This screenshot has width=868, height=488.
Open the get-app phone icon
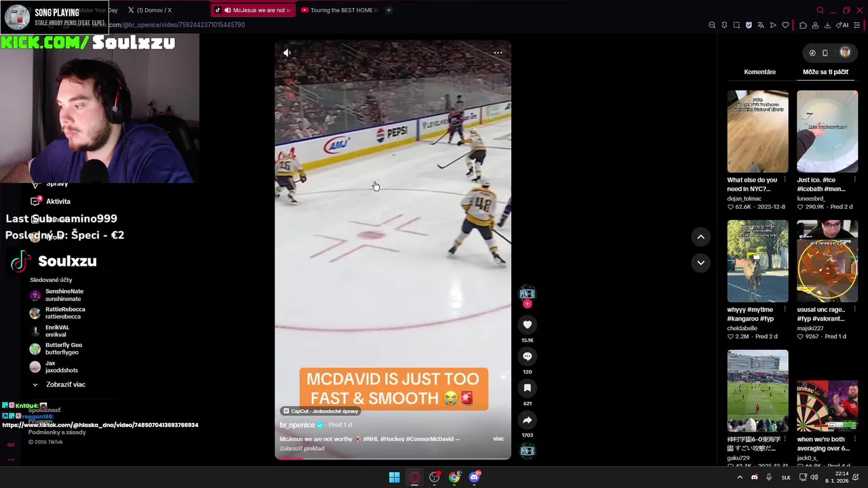825,53
